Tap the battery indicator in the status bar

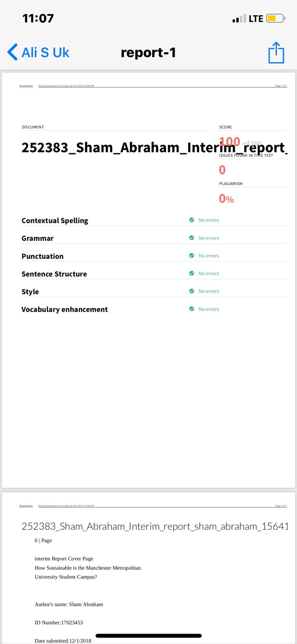coord(276,19)
